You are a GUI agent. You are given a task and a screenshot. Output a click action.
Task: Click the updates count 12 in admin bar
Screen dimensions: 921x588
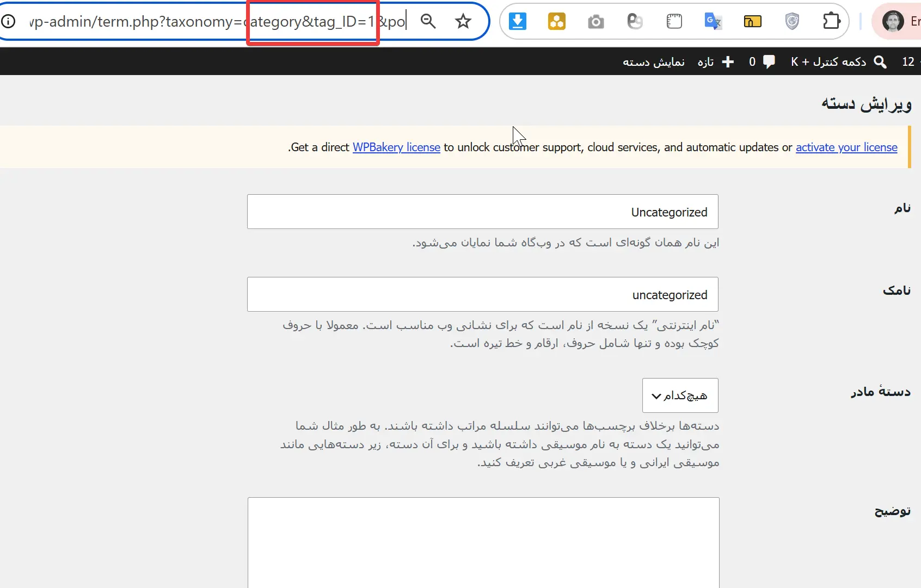tap(908, 62)
